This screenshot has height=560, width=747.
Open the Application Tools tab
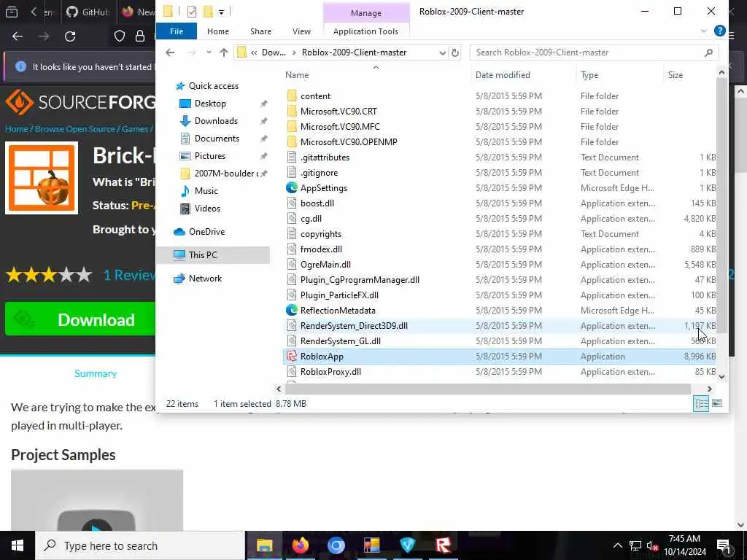[366, 31]
